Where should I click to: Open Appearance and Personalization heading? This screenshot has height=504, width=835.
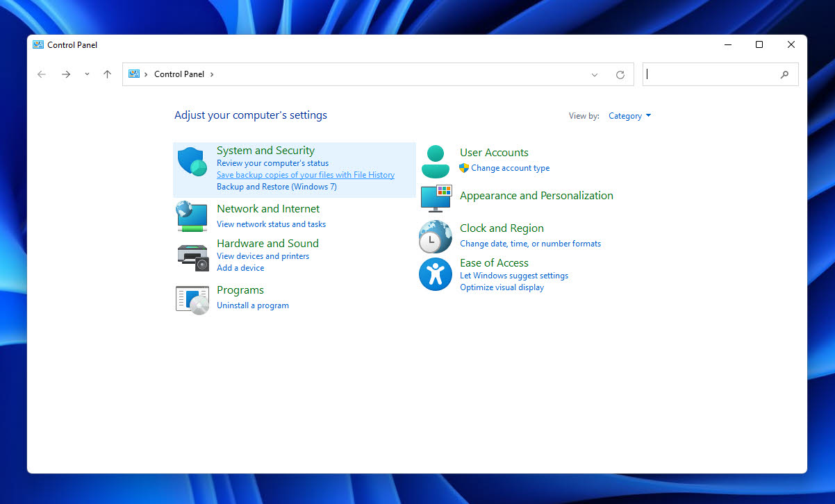[536, 196]
